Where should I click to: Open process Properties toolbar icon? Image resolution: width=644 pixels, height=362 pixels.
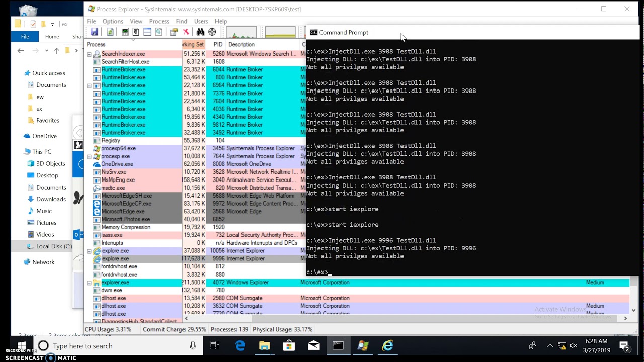(174, 32)
